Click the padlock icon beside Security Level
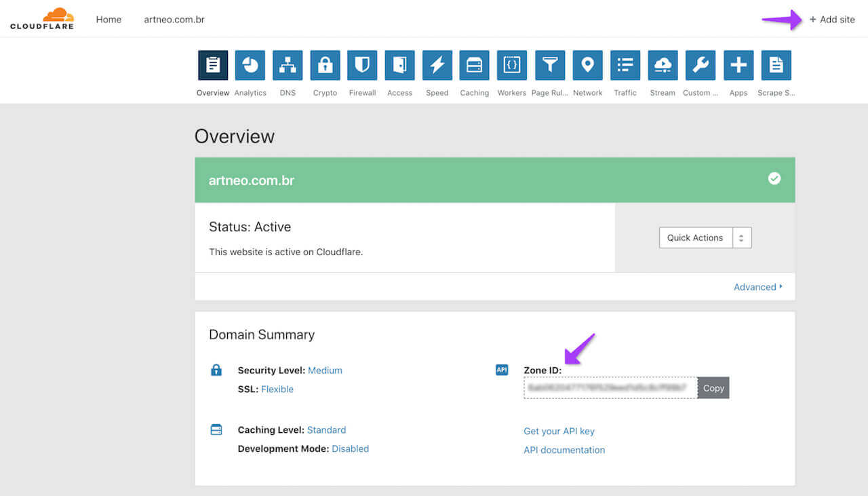The height and width of the screenshot is (496, 868). [216, 370]
